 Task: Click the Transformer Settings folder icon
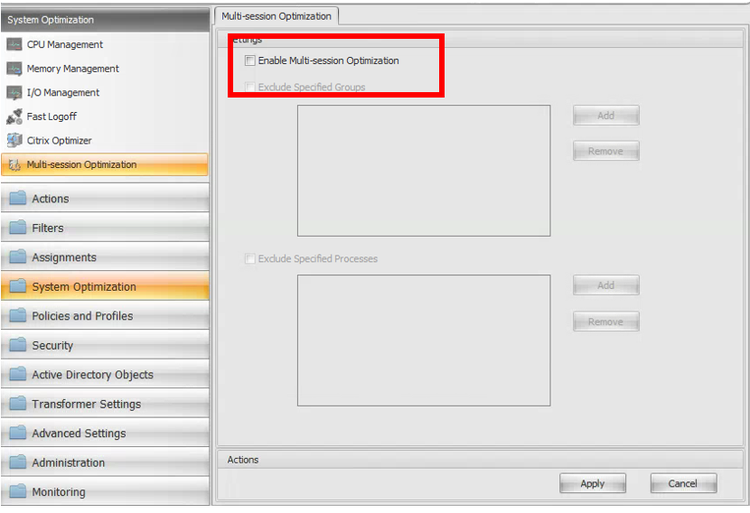(18, 404)
